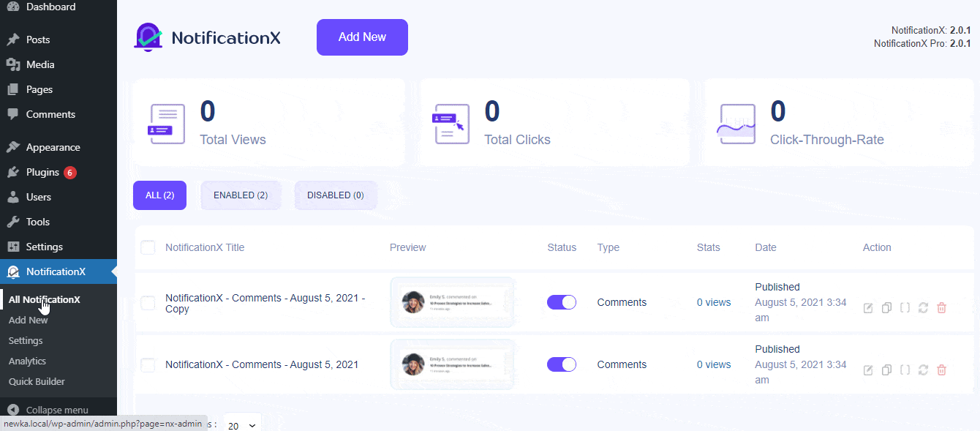The width and height of the screenshot is (980, 431).
Task: Click the Appearance paintbrush icon
Action: click(12, 147)
